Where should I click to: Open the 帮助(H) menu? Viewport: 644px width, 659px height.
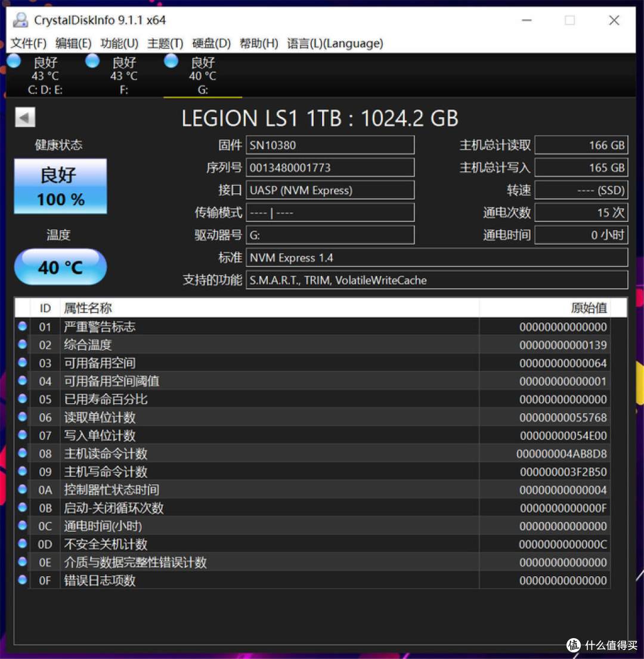(259, 44)
